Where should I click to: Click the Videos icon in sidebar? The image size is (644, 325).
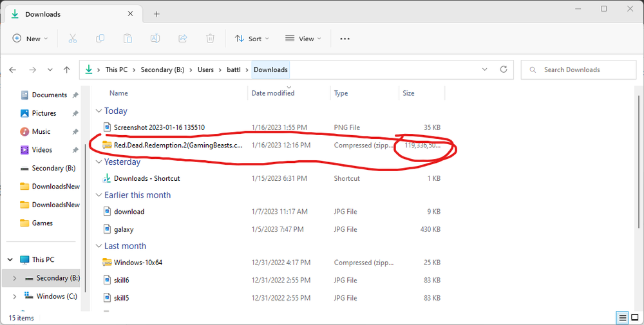pos(24,150)
